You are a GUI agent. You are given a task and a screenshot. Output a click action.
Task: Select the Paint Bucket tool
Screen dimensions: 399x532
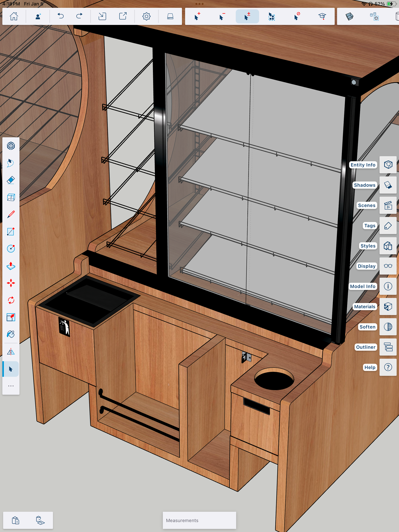[11, 334]
